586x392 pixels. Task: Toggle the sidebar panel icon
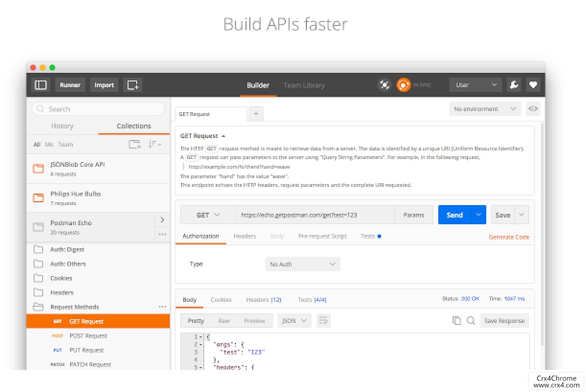pyautogui.click(x=41, y=85)
